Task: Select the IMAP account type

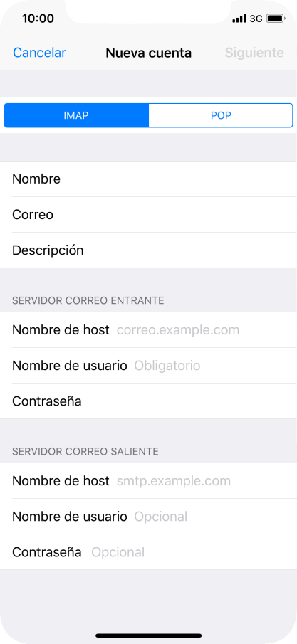Action: click(76, 115)
